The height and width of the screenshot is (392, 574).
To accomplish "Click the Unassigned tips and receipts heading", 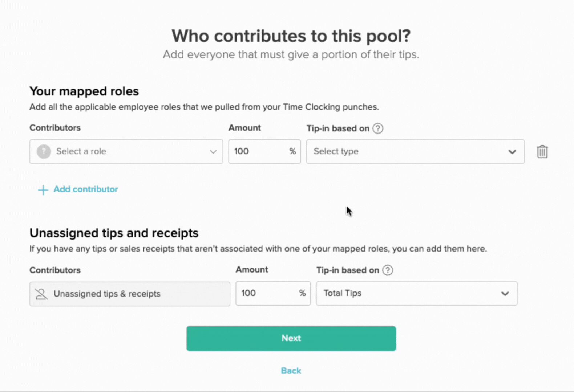I will pyautogui.click(x=114, y=233).
